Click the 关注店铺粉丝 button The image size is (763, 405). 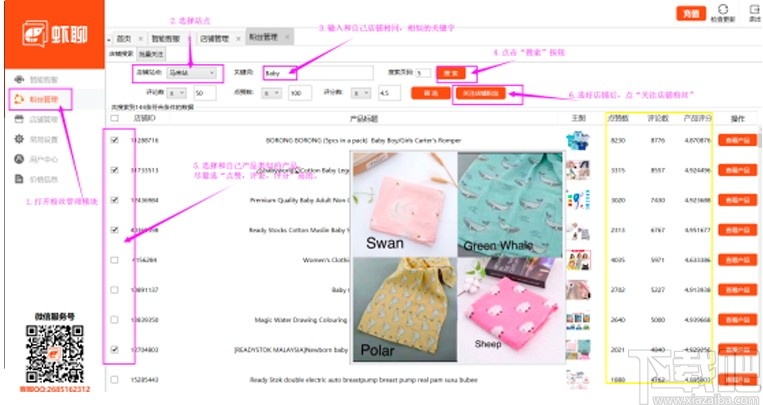481,93
